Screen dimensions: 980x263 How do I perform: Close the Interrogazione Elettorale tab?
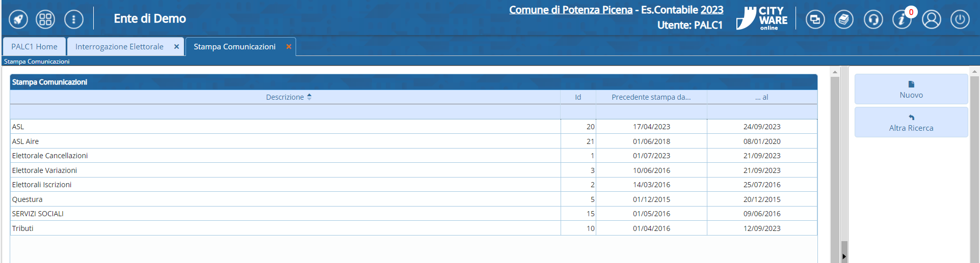pyautogui.click(x=176, y=47)
